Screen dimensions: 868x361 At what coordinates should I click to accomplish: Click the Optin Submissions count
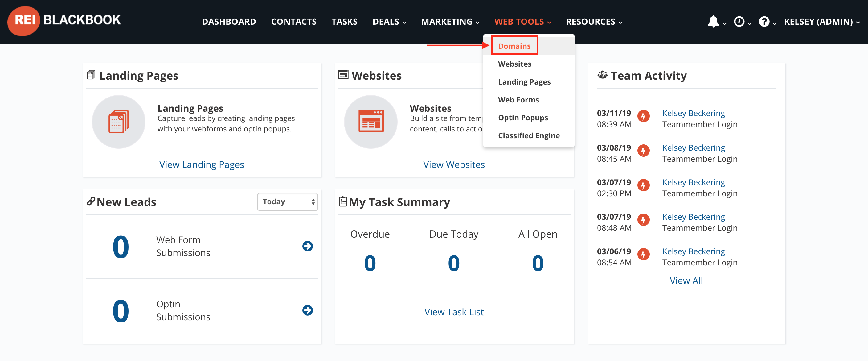(x=121, y=311)
